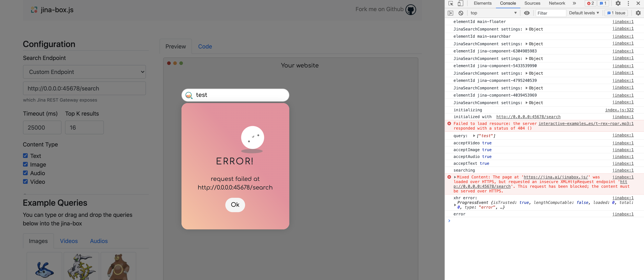Click the 1 Issue button
Viewport: 644px width, 280px height.
point(616,13)
